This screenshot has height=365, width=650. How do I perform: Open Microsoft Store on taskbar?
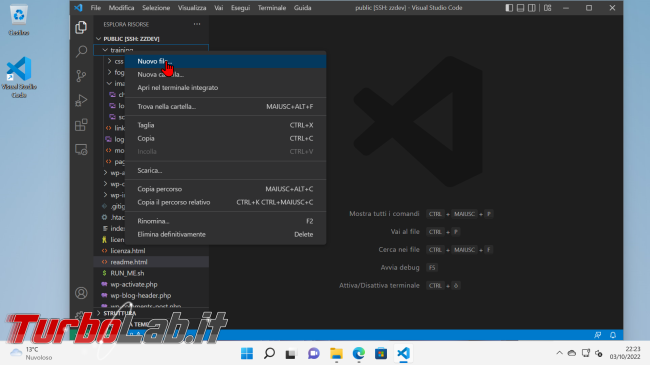381,353
